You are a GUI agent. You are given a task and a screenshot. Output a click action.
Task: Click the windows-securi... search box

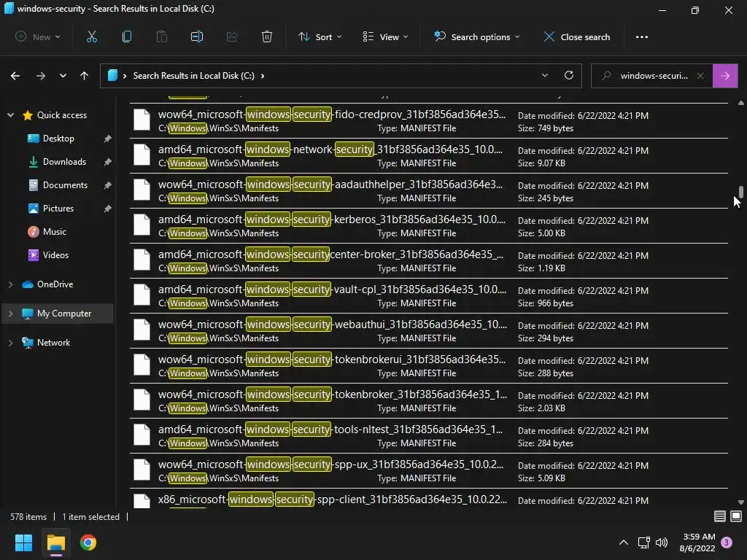(x=654, y=76)
